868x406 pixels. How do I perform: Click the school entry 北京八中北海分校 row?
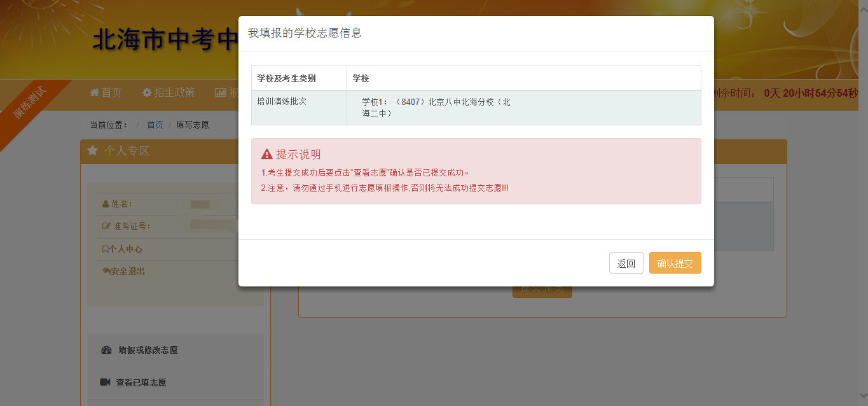tap(436, 108)
